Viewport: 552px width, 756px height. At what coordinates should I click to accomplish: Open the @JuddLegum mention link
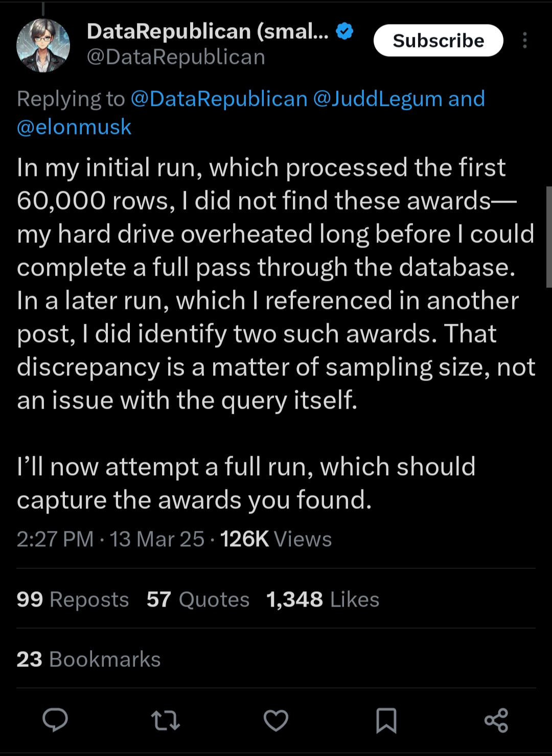(x=377, y=99)
